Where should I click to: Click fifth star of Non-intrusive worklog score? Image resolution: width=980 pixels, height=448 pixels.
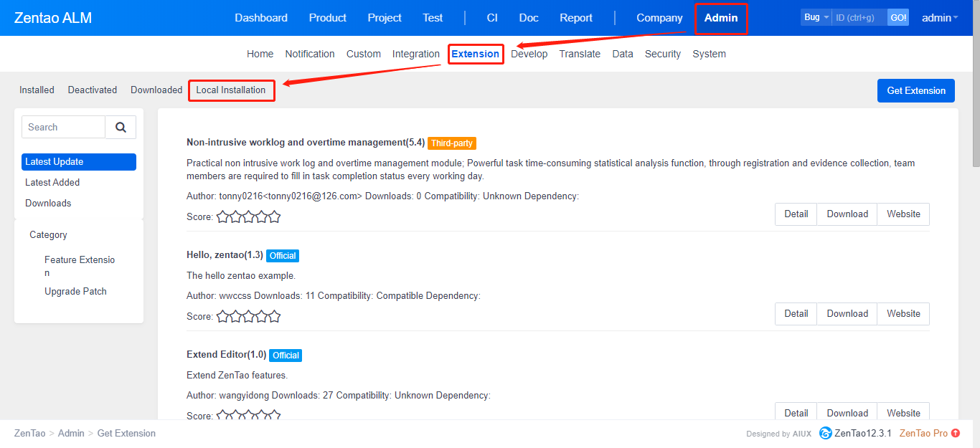(274, 217)
